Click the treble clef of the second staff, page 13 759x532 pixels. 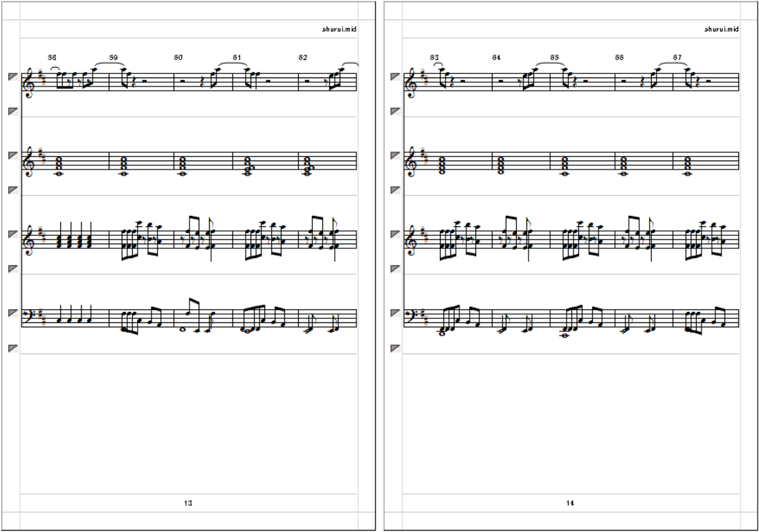(29, 162)
